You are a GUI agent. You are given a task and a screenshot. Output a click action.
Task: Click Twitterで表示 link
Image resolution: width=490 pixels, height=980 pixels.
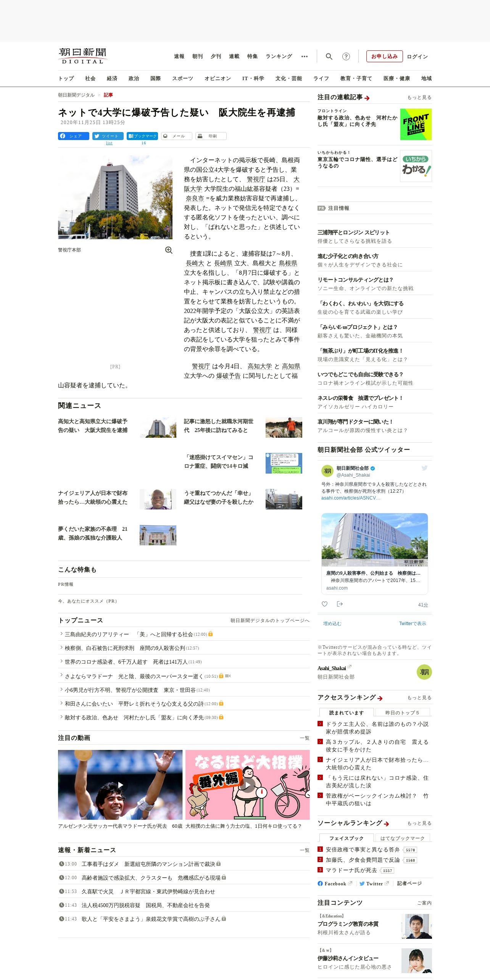413,624
